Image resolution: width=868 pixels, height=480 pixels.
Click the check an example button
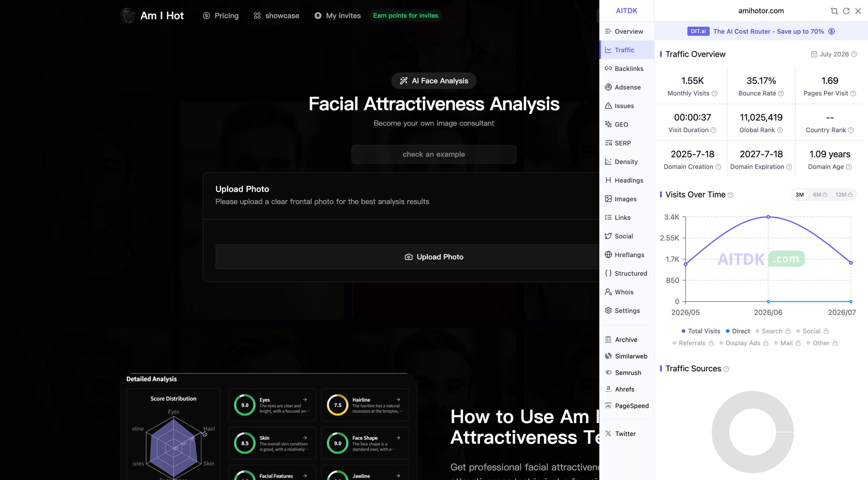(x=434, y=154)
